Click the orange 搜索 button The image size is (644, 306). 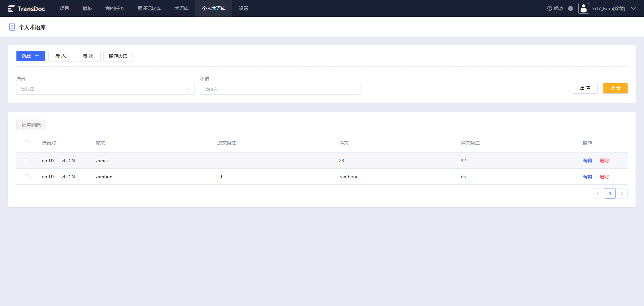(615, 88)
